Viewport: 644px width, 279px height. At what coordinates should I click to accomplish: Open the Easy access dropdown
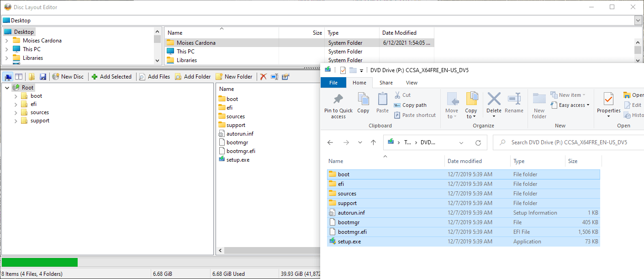(x=570, y=105)
